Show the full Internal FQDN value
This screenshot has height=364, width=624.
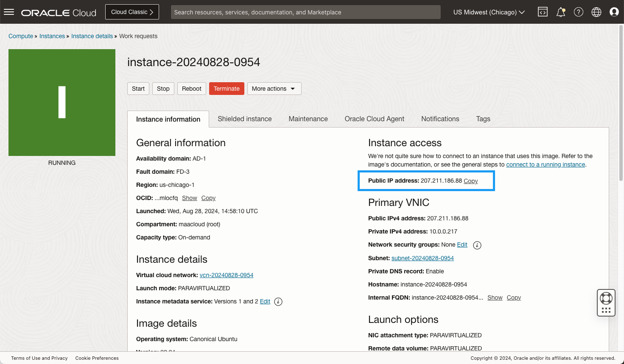495,297
